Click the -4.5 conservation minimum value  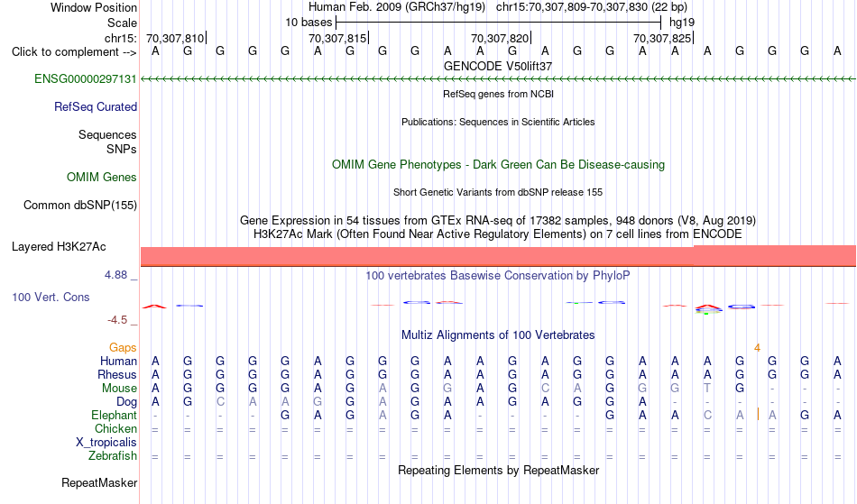tap(117, 320)
